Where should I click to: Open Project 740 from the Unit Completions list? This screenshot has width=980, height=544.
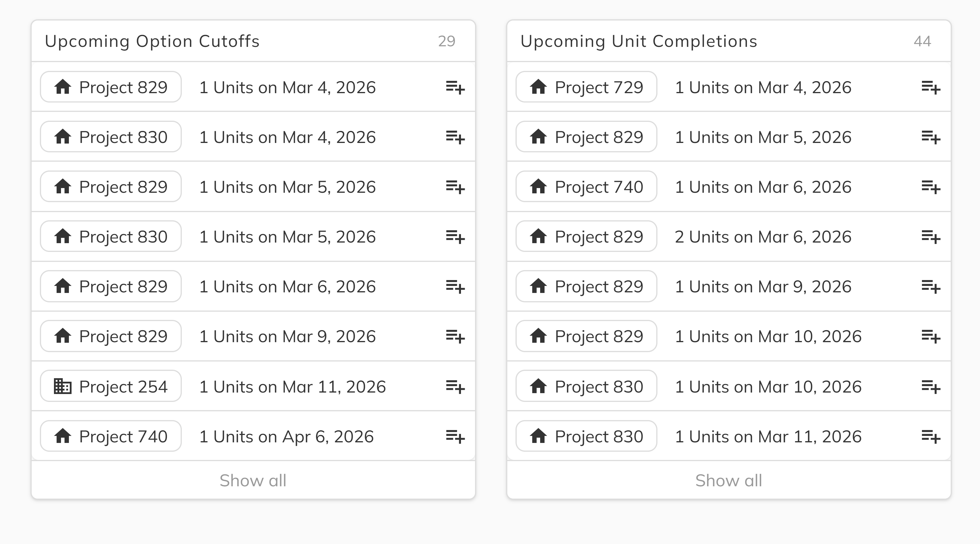586,187
